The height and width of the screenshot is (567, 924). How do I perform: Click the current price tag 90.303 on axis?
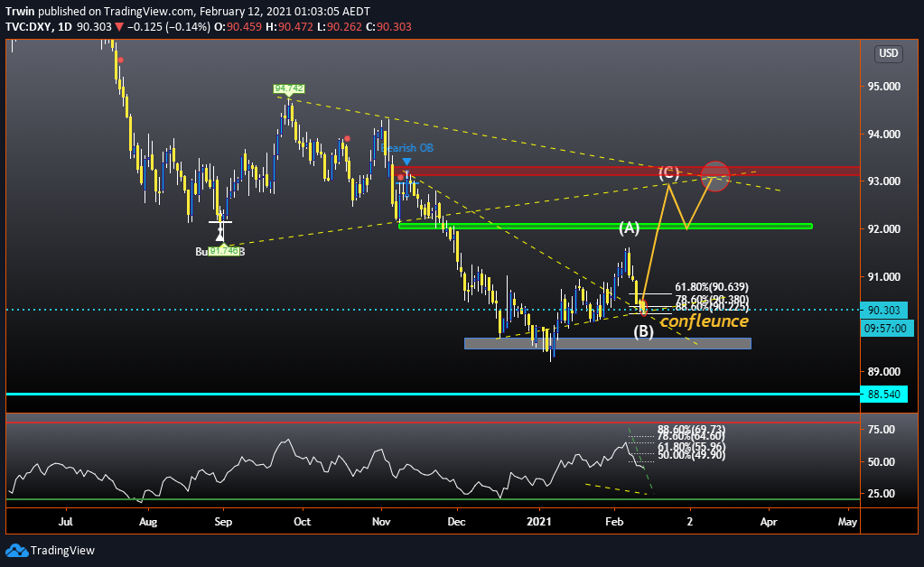point(884,311)
